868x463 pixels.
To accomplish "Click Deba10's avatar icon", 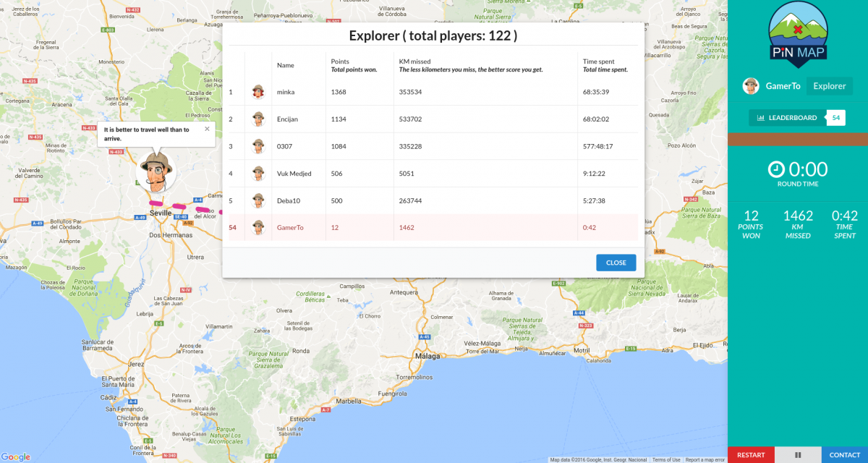I will pos(258,200).
